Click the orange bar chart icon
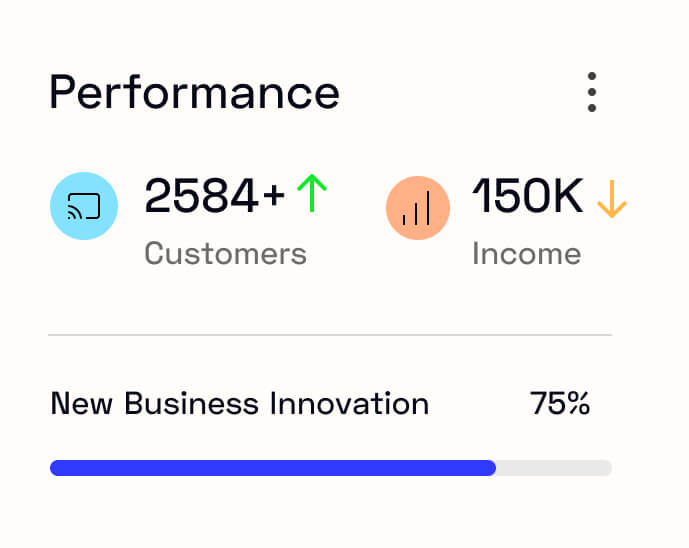Viewport: 689px width, 548px height. coord(417,208)
